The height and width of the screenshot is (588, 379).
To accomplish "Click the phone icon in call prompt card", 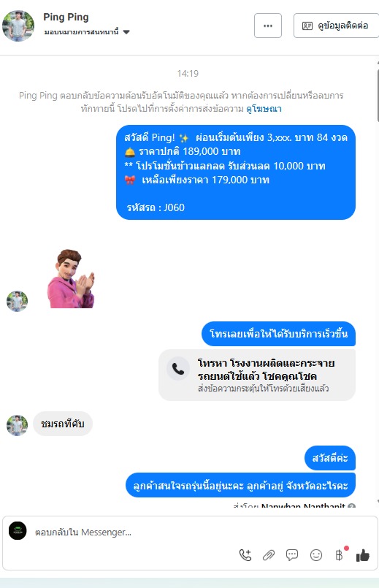I will click(x=178, y=368).
